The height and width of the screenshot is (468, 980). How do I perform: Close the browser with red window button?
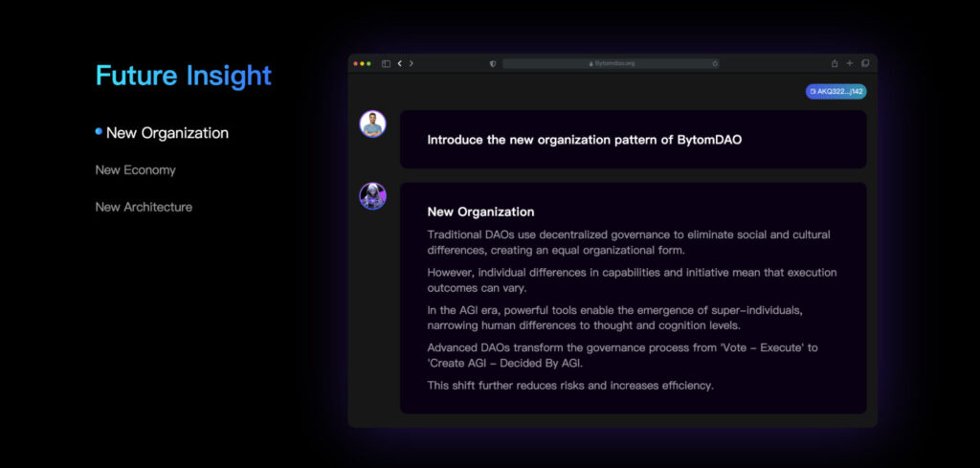click(356, 64)
